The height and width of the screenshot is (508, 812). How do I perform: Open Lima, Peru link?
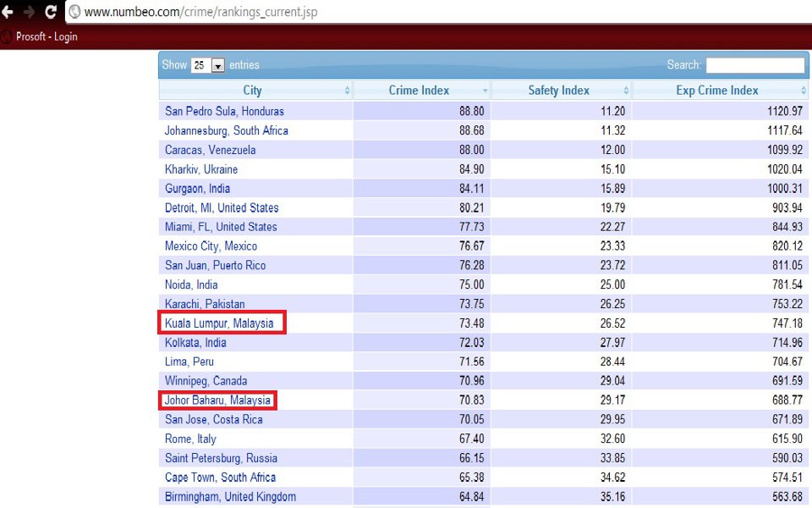(189, 362)
